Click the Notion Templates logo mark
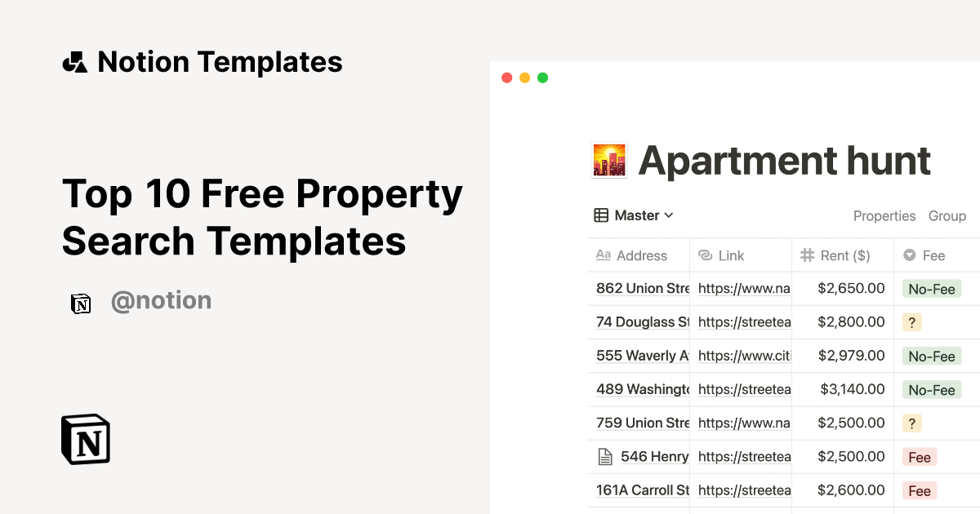980x514 pixels. [x=74, y=61]
